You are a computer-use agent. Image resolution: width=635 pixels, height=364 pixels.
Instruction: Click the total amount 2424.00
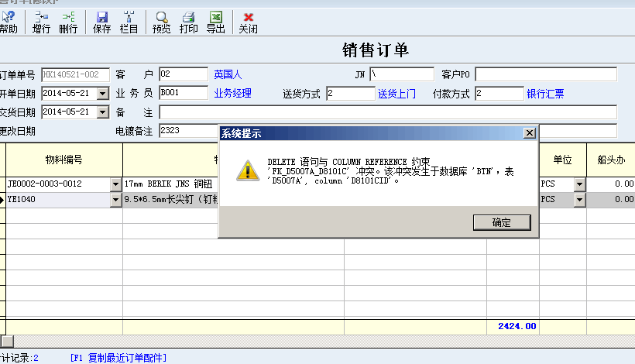517,326
